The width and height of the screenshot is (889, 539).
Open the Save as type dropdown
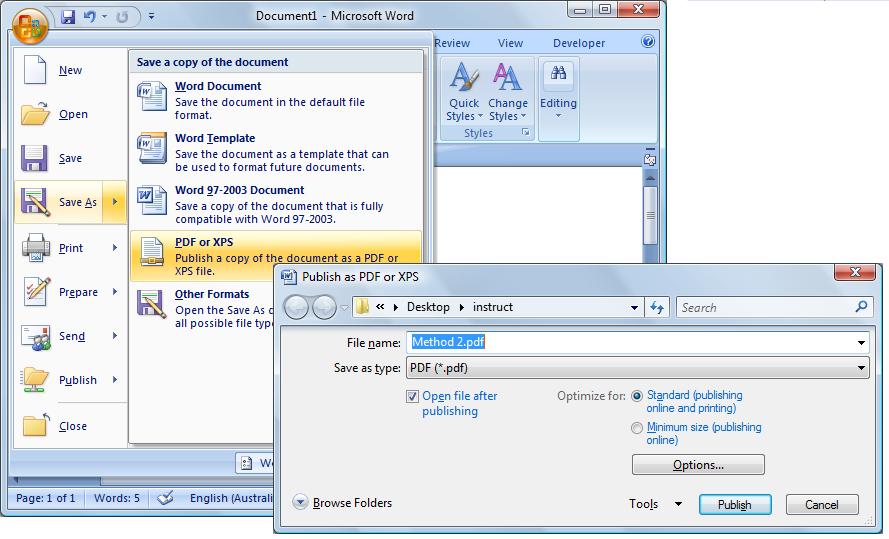pos(638,368)
